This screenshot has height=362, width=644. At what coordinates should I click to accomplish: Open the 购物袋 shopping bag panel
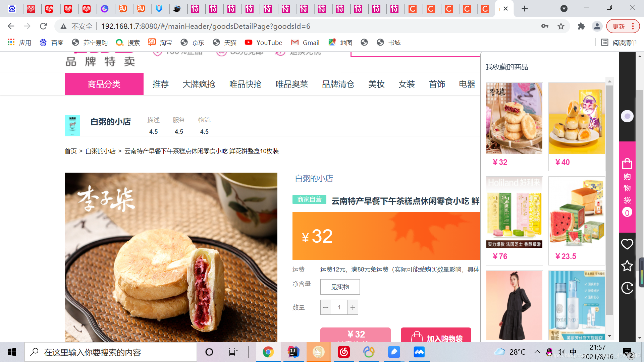627,184
